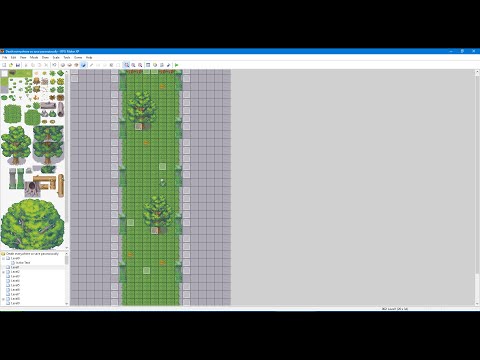Select the Rectangle drawing tool

98,65
